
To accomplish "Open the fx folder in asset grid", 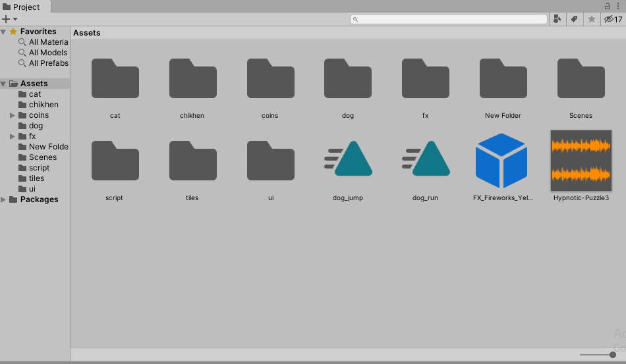I will point(426,78).
